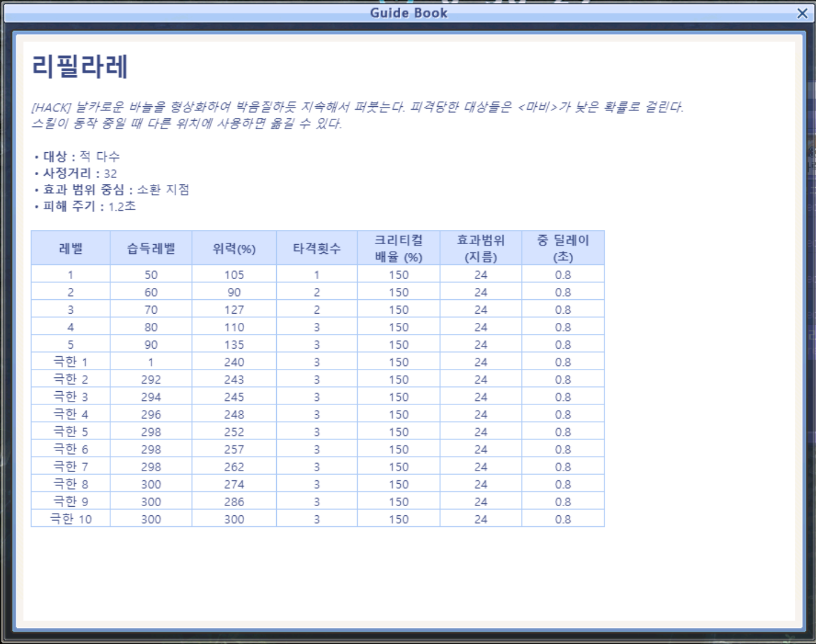Click the 피해 주기 : 1.2초 line
The height and width of the screenshot is (644, 816).
[x=85, y=206]
